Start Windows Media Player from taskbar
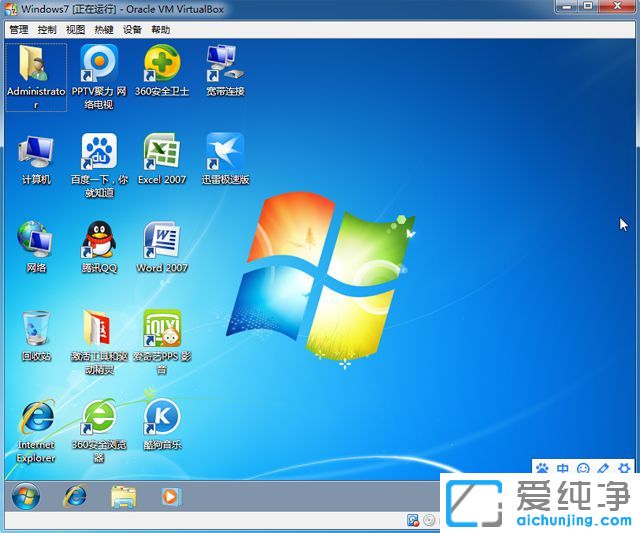Viewport: 640px width, 533px height. (171, 497)
